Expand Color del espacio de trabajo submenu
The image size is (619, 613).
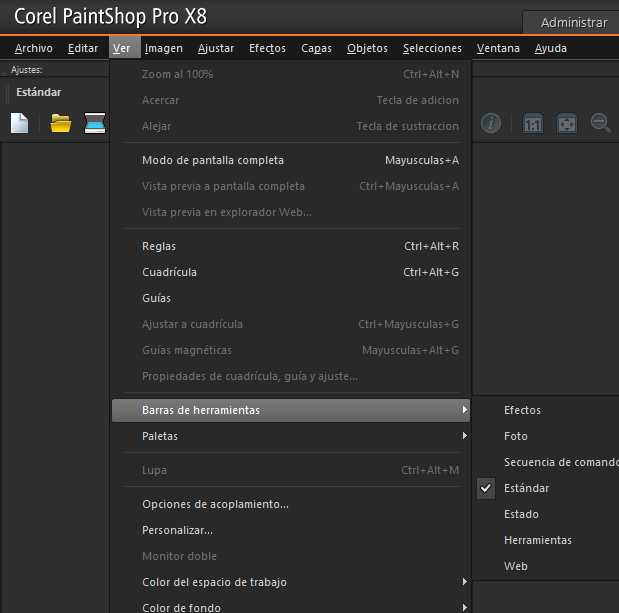pos(291,582)
